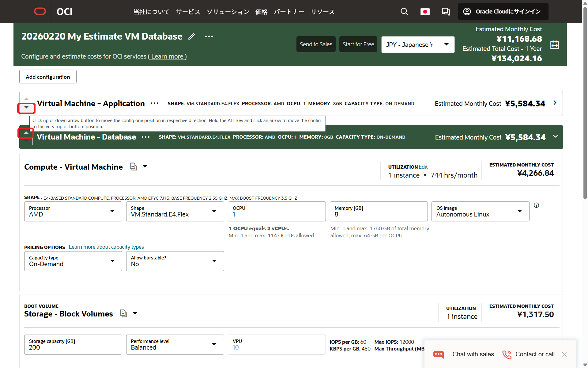
Task: Click the copy icon next to Storage - Block Volumes
Action: (123, 313)
